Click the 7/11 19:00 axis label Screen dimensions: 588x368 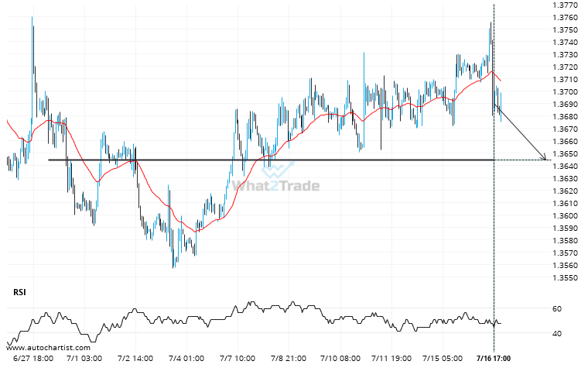tap(391, 358)
